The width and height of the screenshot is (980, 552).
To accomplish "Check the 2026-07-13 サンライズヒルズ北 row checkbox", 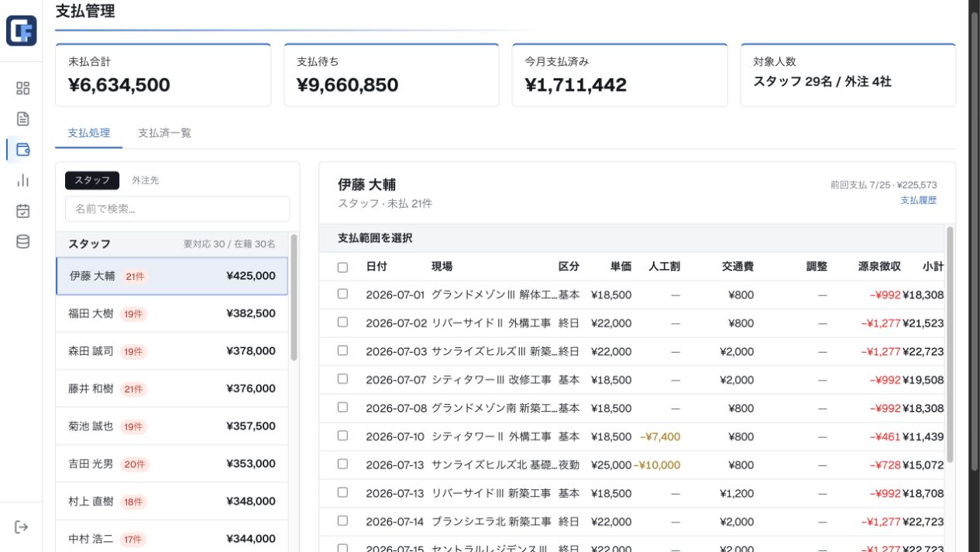I will (342, 464).
